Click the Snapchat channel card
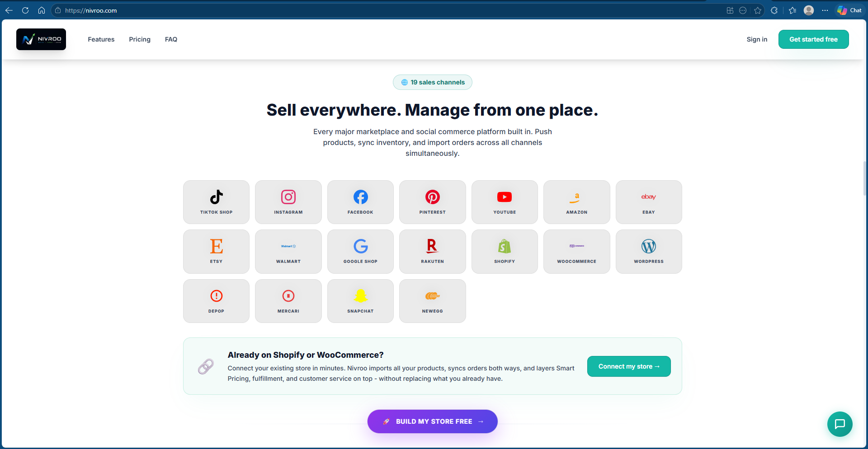This screenshot has height=449, width=868. [360, 301]
